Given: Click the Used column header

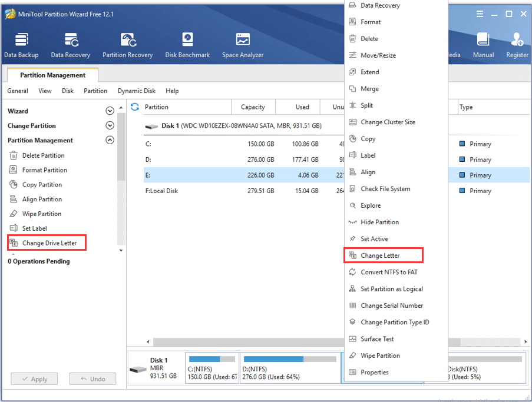Looking at the screenshot, I should click(x=298, y=107).
